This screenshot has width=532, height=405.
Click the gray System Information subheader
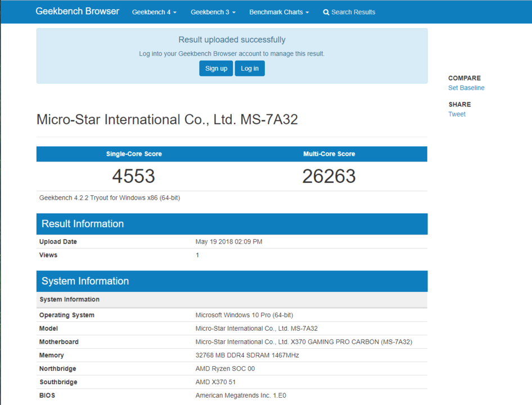click(x=232, y=299)
